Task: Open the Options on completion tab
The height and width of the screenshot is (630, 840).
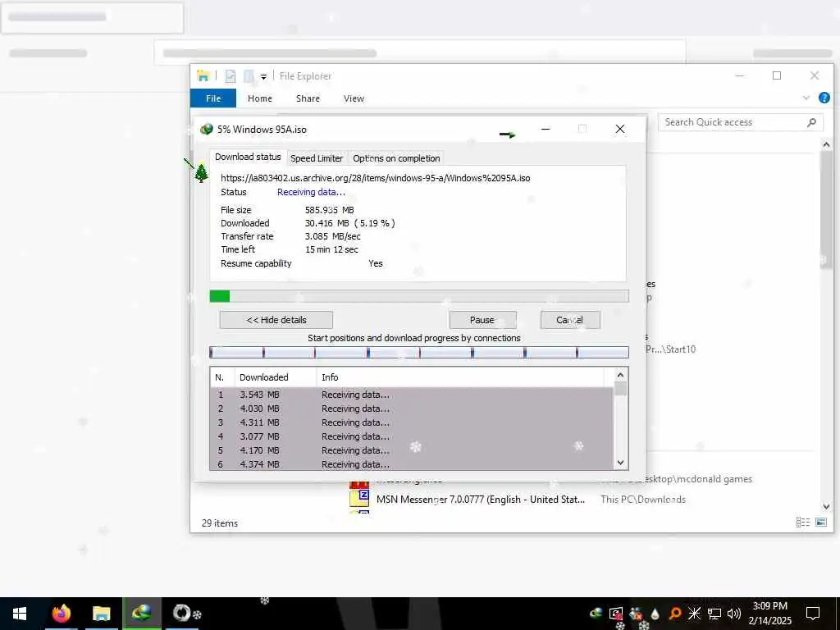Action: (396, 158)
